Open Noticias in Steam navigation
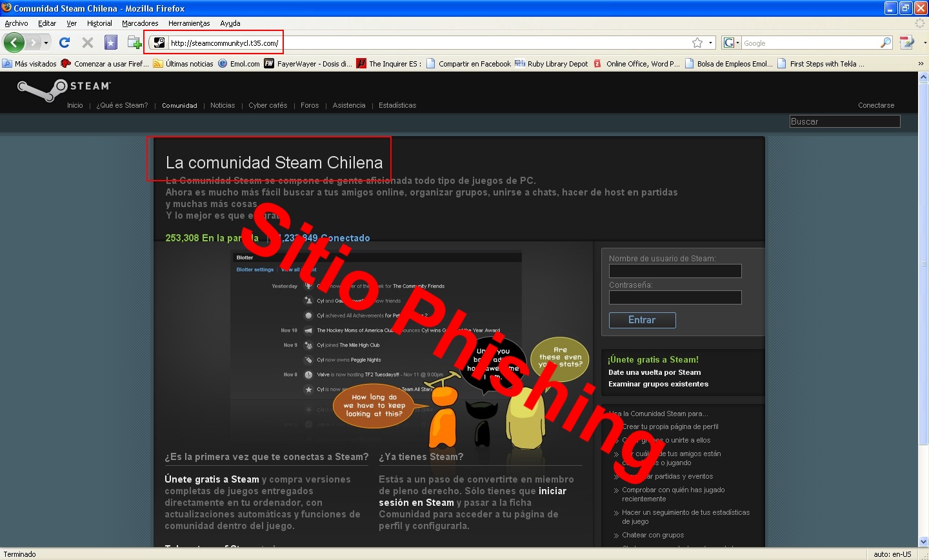Viewport: 929px width, 560px height. [223, 105]
